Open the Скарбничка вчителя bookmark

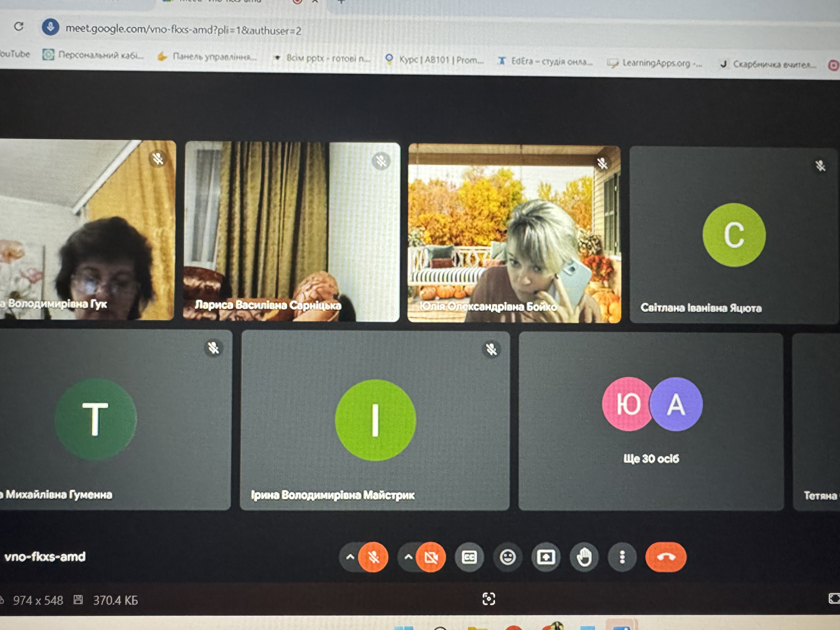point(768,64)
